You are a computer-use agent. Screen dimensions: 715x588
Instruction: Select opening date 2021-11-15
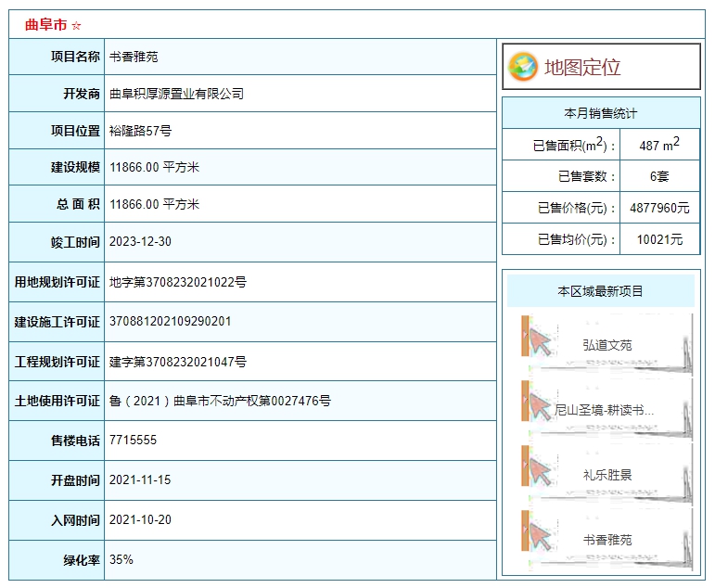tap(140, 479)
